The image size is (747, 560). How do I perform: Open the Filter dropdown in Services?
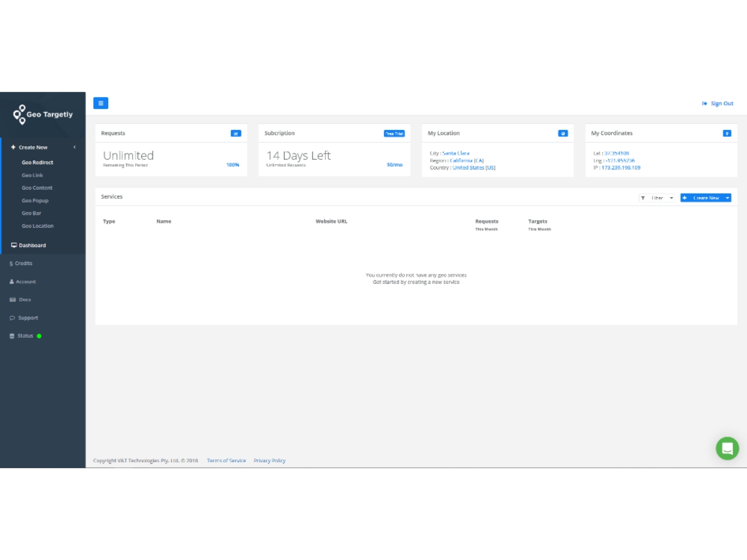coord(657,198)
